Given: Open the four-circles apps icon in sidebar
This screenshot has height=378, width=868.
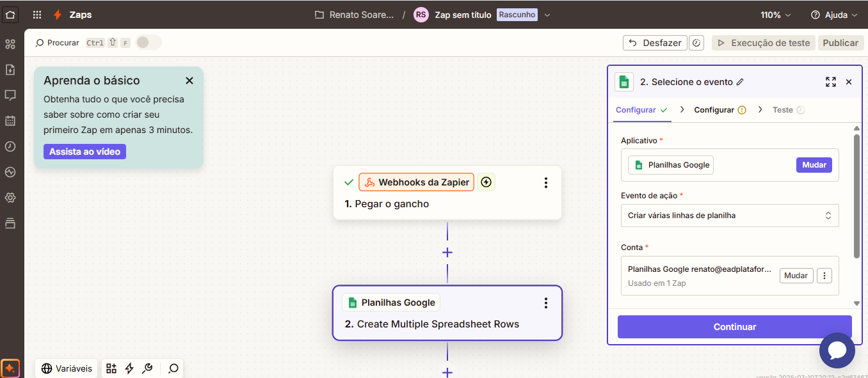Looking at the screenshot, I should [10, 44].
